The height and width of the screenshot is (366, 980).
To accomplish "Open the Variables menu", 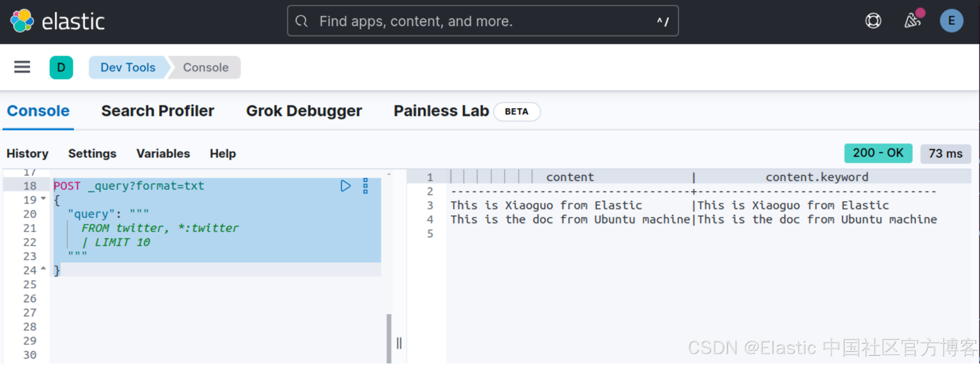I will pos(163,153).
